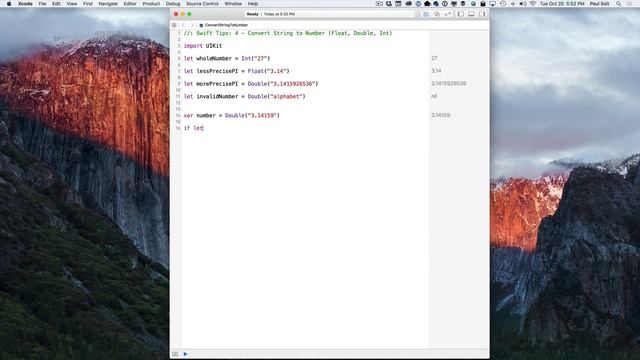Open the Help menu
Image resolution: width=640 pixels, height=360 pixels.
(253, 4)
